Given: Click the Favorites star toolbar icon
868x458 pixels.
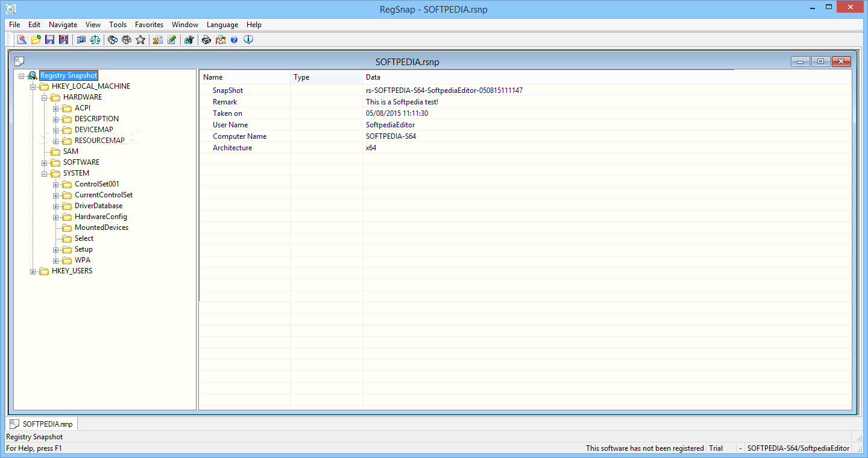Looking at the screenshot, I should [x=140, y=40].
